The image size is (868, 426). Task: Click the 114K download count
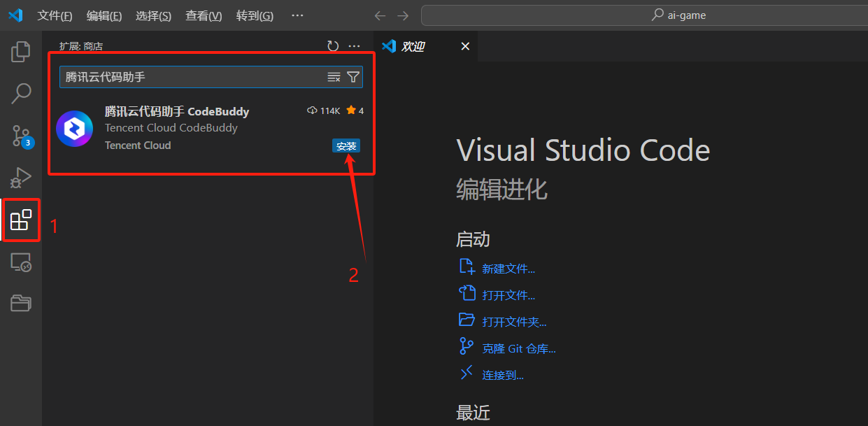(x=324, y=111)
